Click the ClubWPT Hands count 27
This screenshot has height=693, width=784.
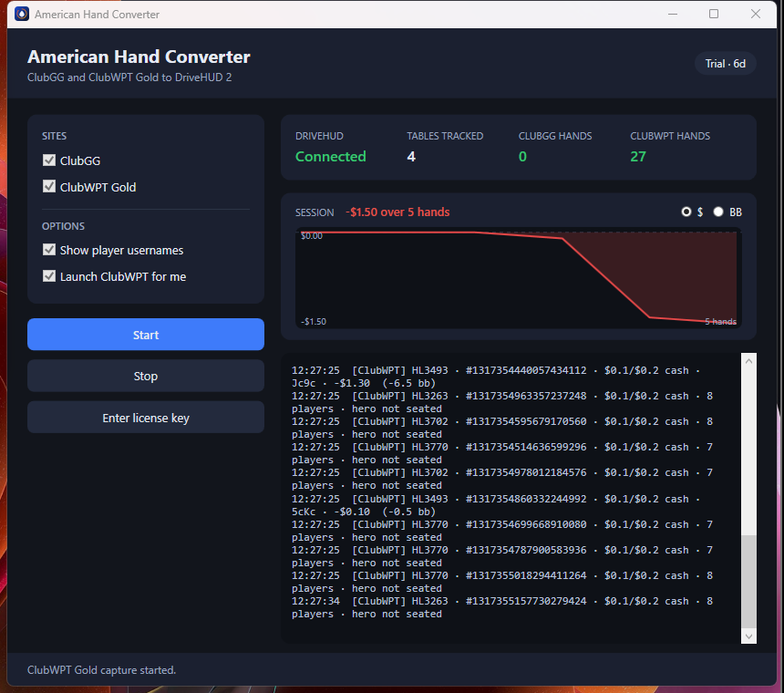coord(638,157)
